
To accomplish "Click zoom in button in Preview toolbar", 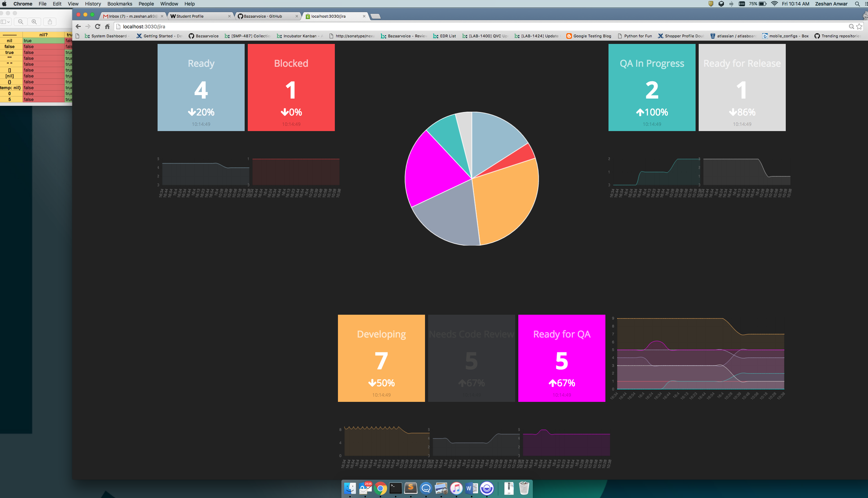I will 34,22.
